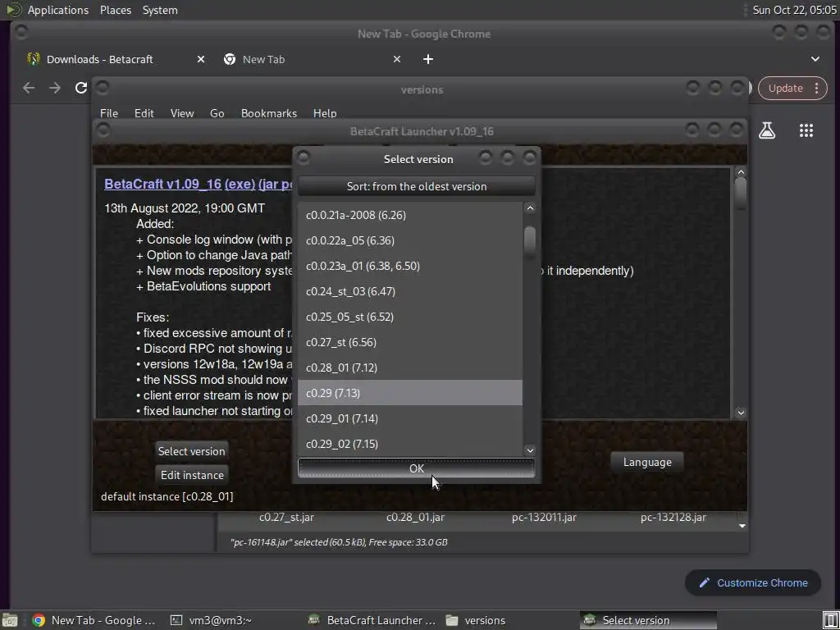Switch to vm3@vm3 terminal in taskbar
Image resolution: width=840 pixels, height=630 pixels.
[x=211, y=620]
